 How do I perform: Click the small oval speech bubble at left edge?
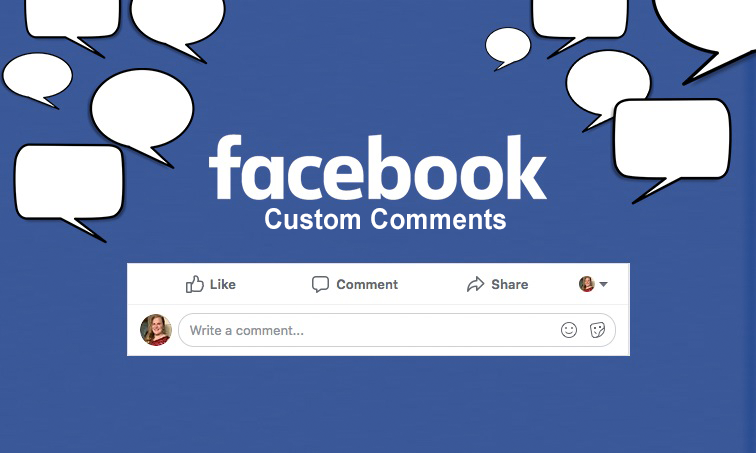38,77
